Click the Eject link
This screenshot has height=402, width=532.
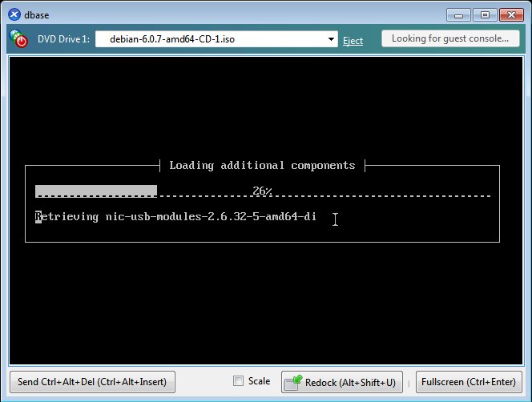pyautogui.click(x=353, y=41)
